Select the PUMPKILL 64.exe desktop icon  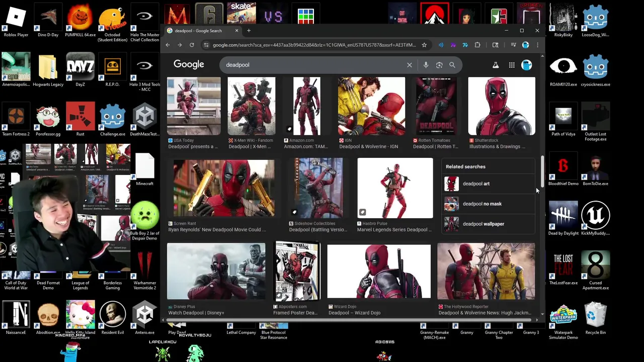point(80,21)
